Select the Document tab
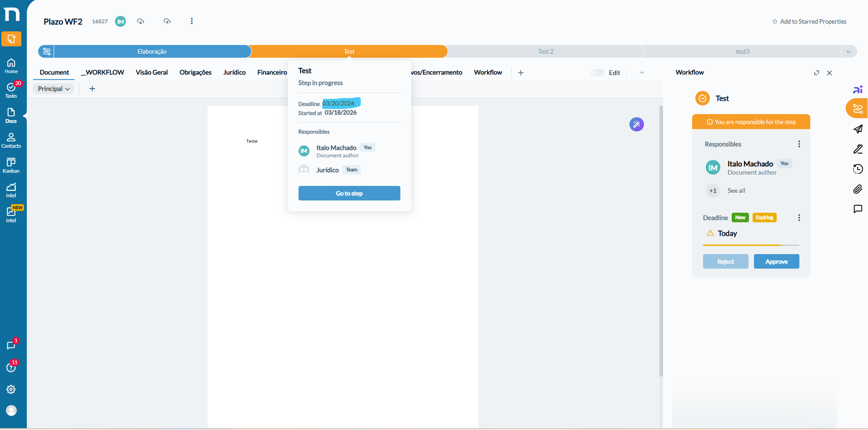Viewport: 868px width, 430px height. 55,72
